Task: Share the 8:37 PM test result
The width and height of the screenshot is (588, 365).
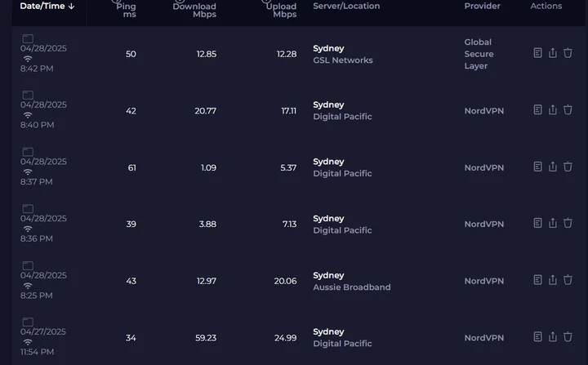Action: click(x=553, y=167)
